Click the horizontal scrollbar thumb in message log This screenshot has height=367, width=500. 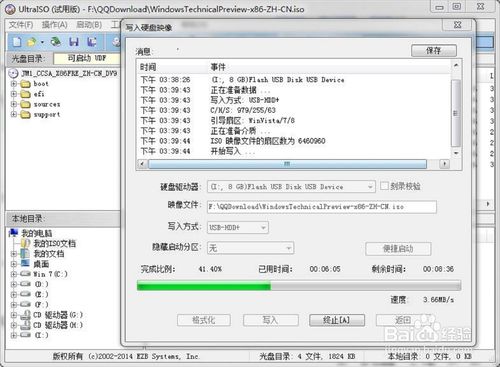tap(287, 164)
